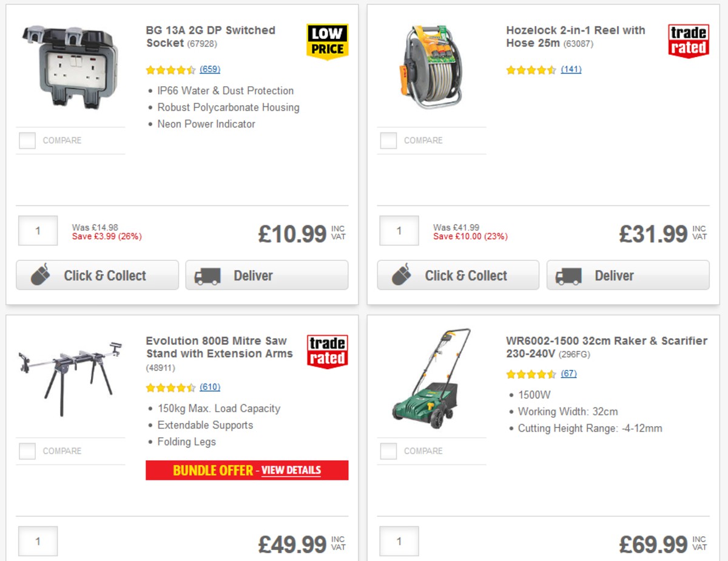This screenshot has height=561, width=728.
Task: Click star rating of BG 13A socket
Action: tap(170, 70)
